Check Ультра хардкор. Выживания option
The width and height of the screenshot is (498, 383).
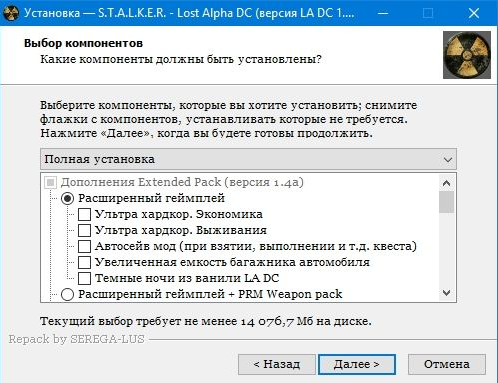coord(84,230)
